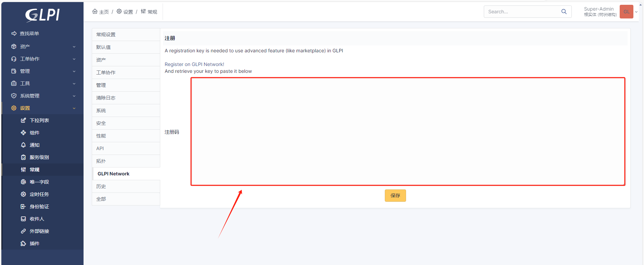Click the GL user avatar
The height and width of the screenshot is (265, 644).
pyautogui.click(x=627, y=12)
